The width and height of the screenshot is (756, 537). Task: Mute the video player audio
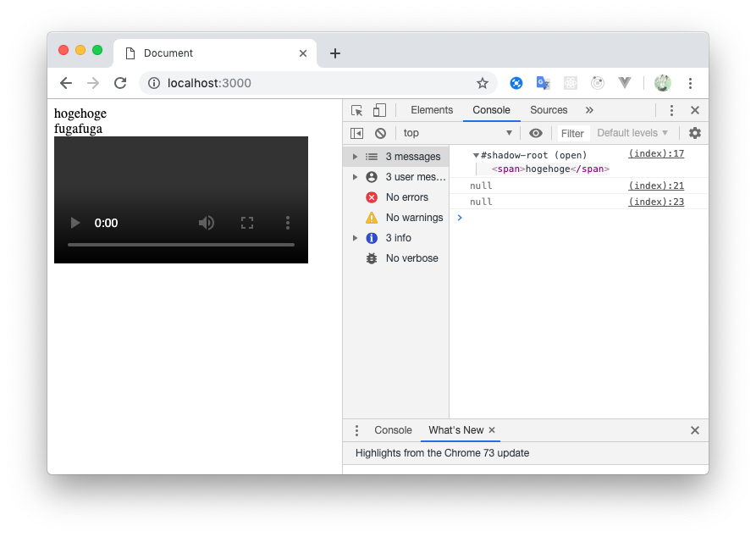[205, 223]
